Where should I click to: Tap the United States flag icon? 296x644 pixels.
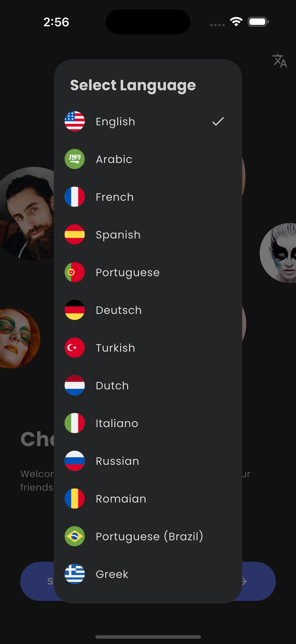(75, 121)
